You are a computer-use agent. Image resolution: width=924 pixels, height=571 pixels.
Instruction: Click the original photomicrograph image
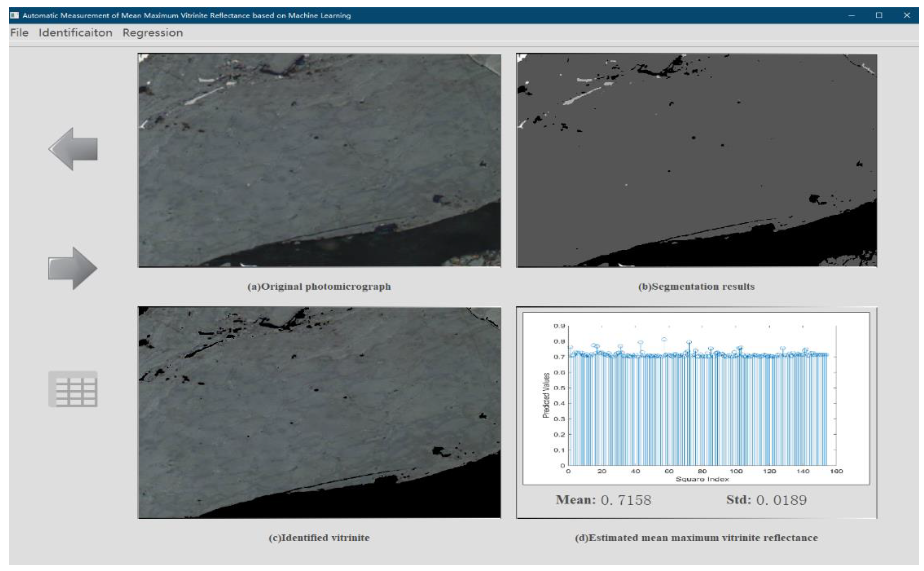(320, 161)
